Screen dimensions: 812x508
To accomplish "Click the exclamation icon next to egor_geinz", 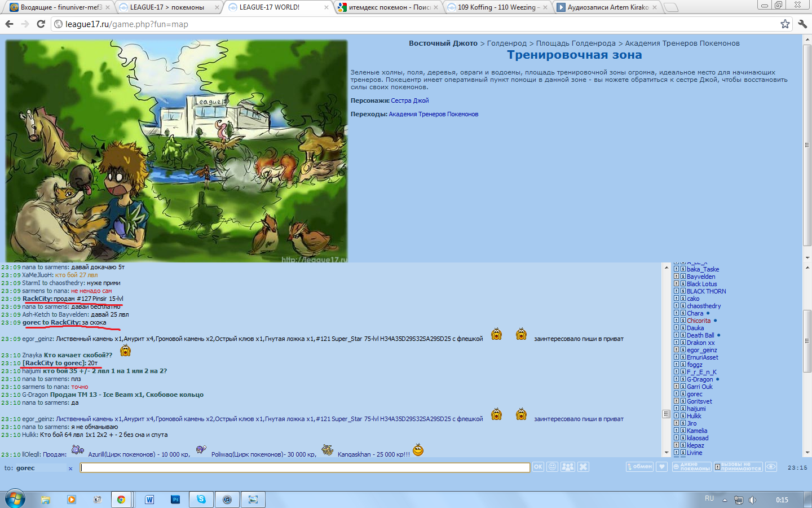I will pos(676,350).
